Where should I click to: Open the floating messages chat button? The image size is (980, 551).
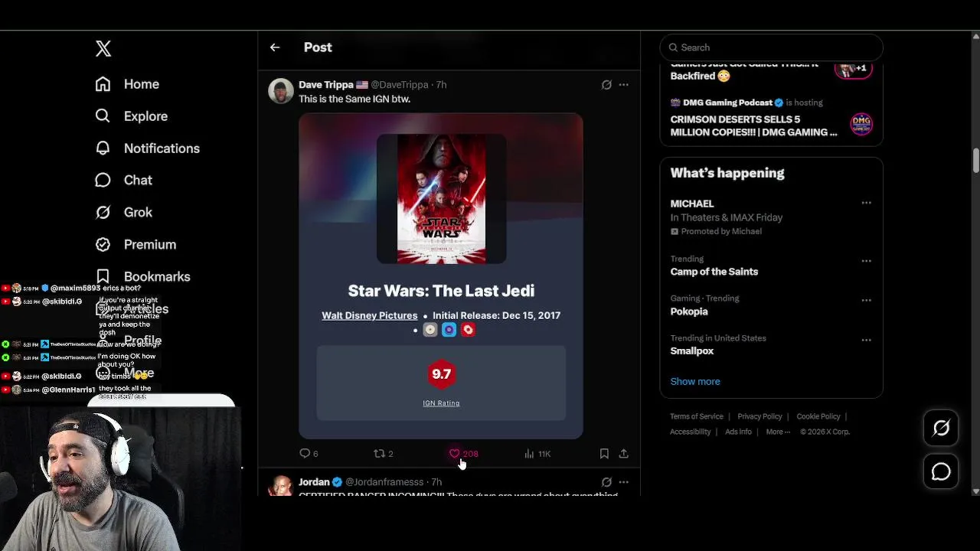tap(941, 472)
